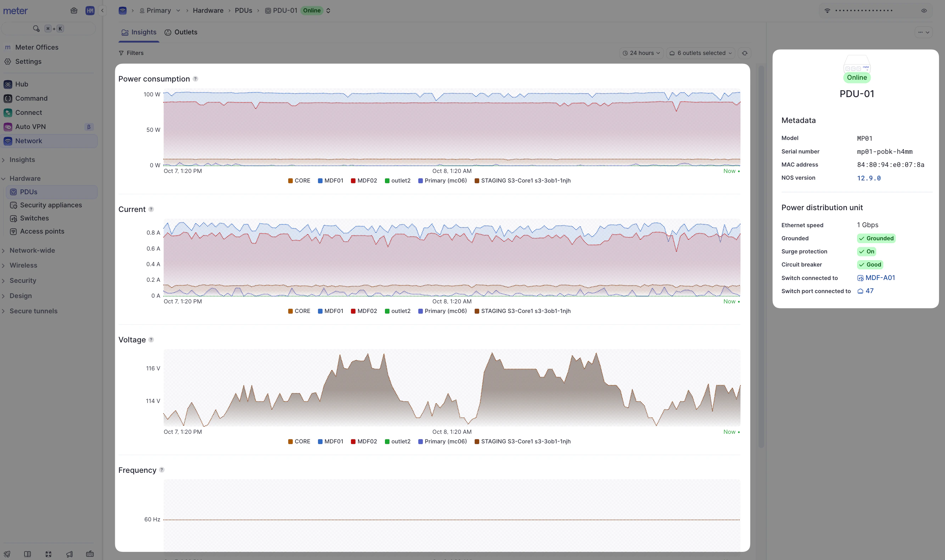Refresh charts with the refresh icon
The image size is (945, 560).
coord(745,53)
